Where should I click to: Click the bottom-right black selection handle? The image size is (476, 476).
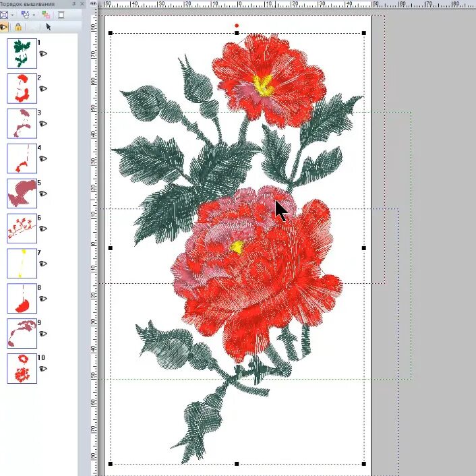[364, 464]
